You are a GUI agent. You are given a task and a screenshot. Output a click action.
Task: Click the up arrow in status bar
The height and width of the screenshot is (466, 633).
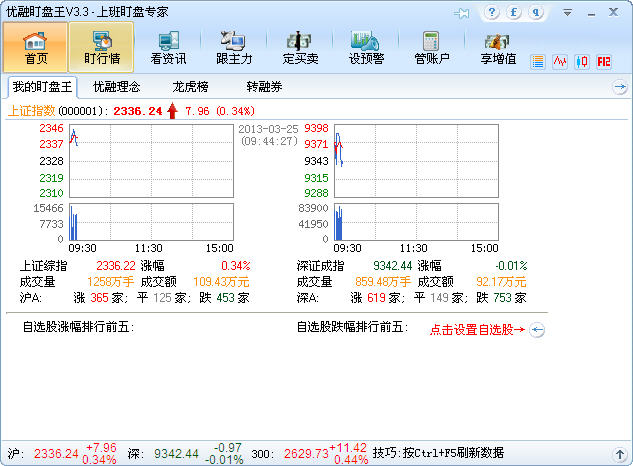pos(620,454)
